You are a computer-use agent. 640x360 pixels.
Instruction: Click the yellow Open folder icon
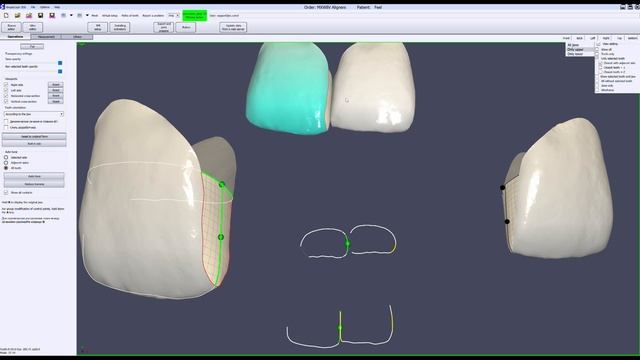[x=18, y=16]
